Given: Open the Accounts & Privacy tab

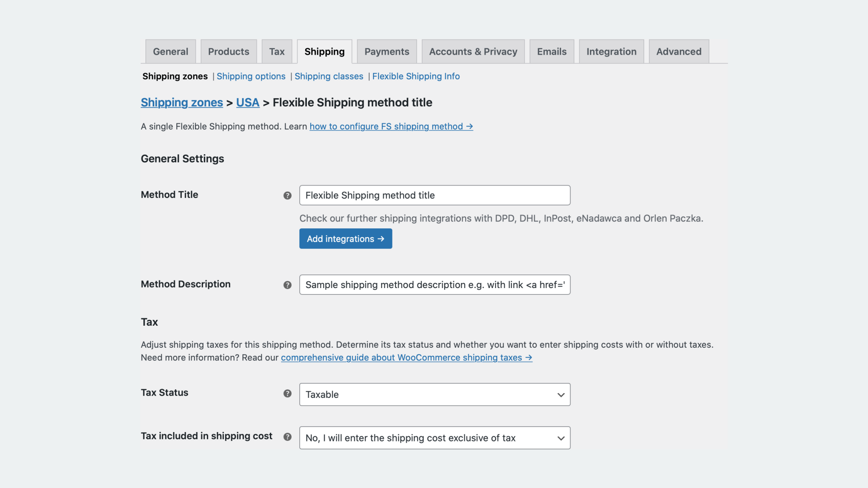Looking at the screenshot, I should [473, 51].
